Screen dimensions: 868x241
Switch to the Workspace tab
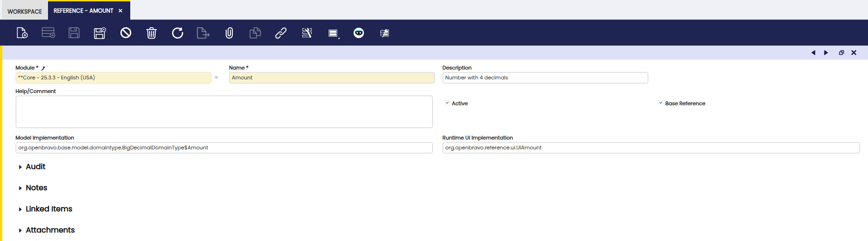click(x=24, y=11)
